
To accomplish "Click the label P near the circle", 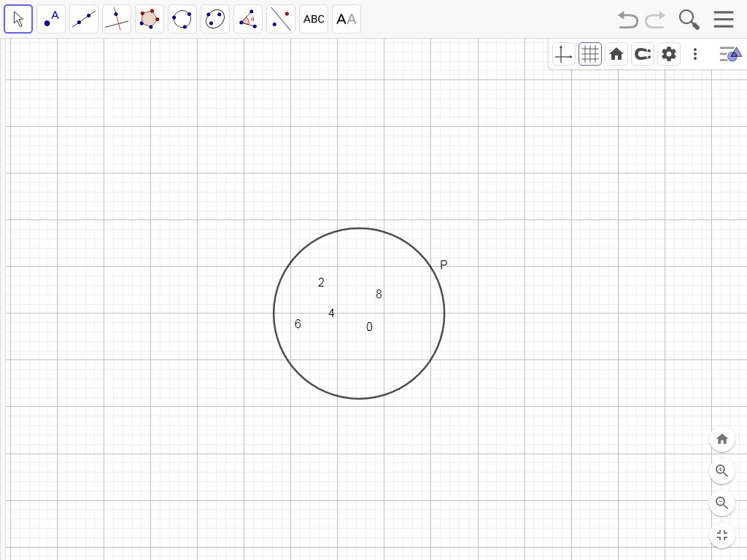I will point(444,264).
